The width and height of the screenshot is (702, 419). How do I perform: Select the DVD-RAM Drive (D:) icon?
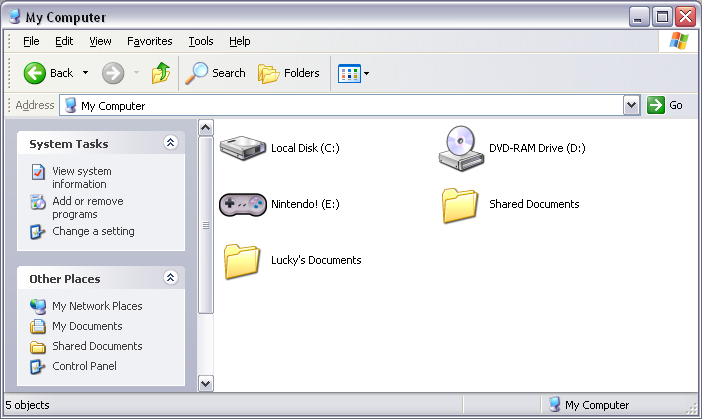click(x=461, y=148)
